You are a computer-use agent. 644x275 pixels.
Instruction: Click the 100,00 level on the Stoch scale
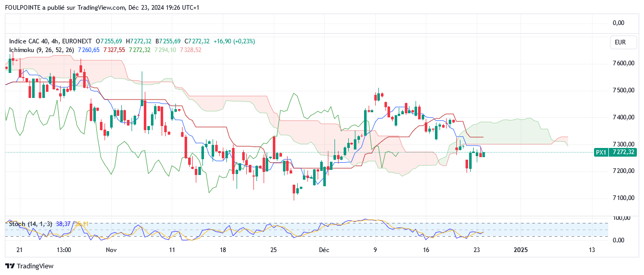(621, 218)
